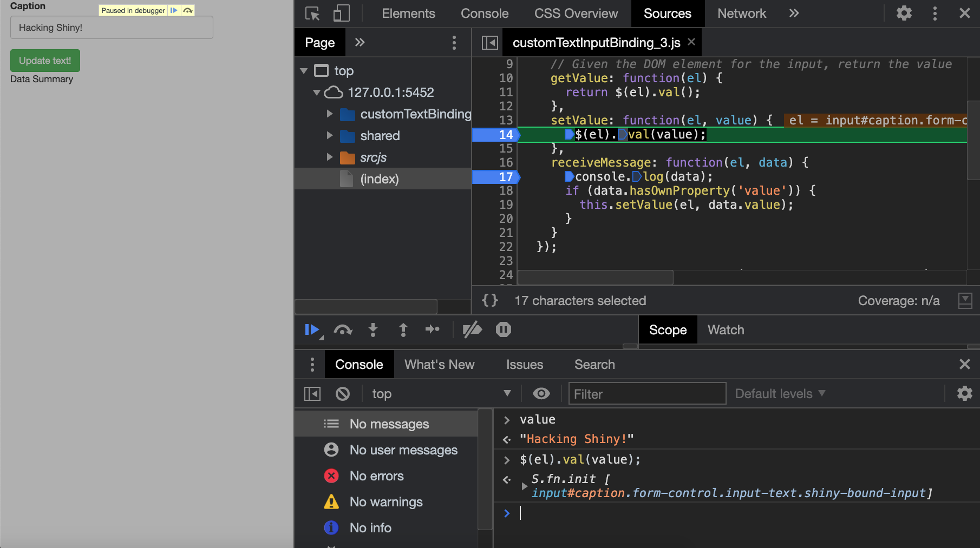The width and height of the screenshot is (980, 548).
Task: Select the Sources tab
Action: 667,14
